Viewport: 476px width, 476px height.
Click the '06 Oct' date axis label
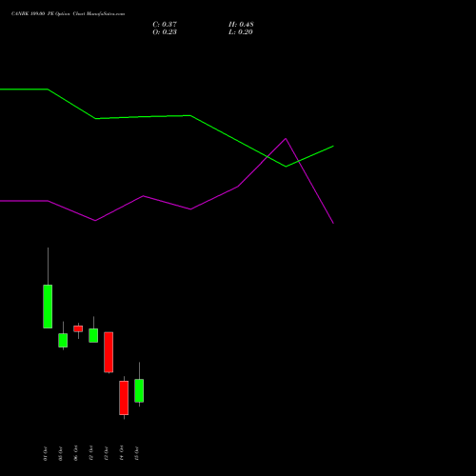75,453
